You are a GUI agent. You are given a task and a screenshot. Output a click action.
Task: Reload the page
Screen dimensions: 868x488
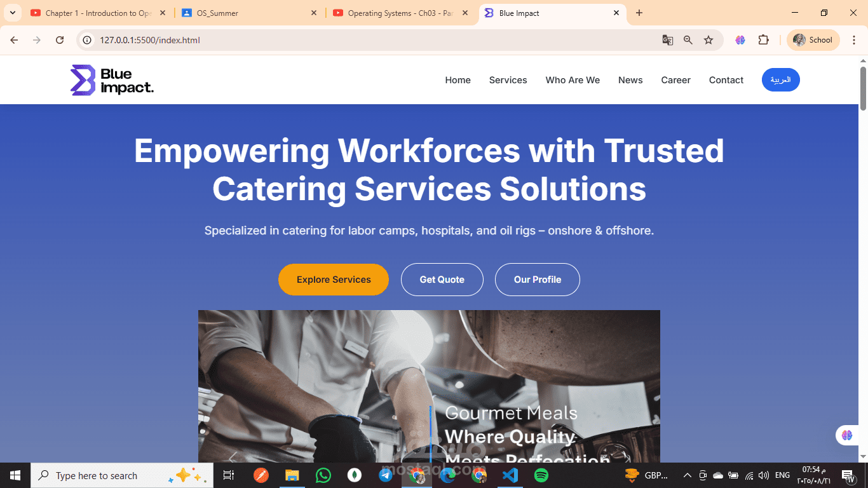[x=60, y=40]
